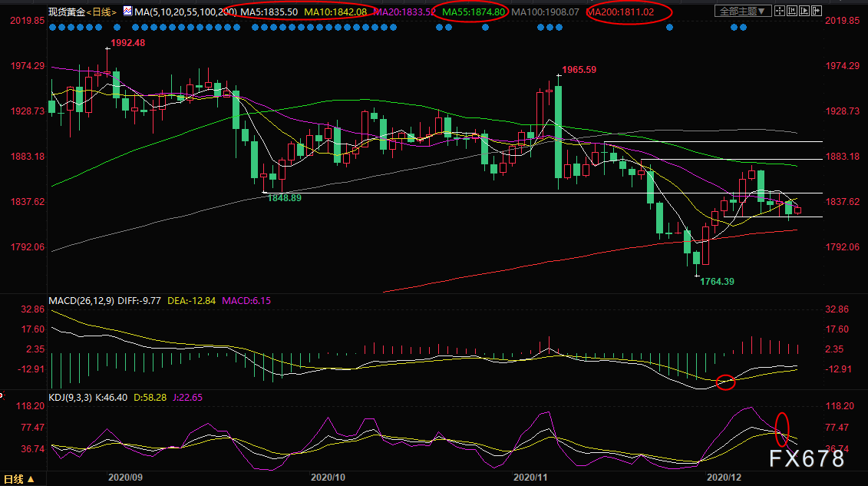Viewport: 868px width, 486px height.
Task: Click the 2020/11 date on time axis
Action: tap(532, 477)
